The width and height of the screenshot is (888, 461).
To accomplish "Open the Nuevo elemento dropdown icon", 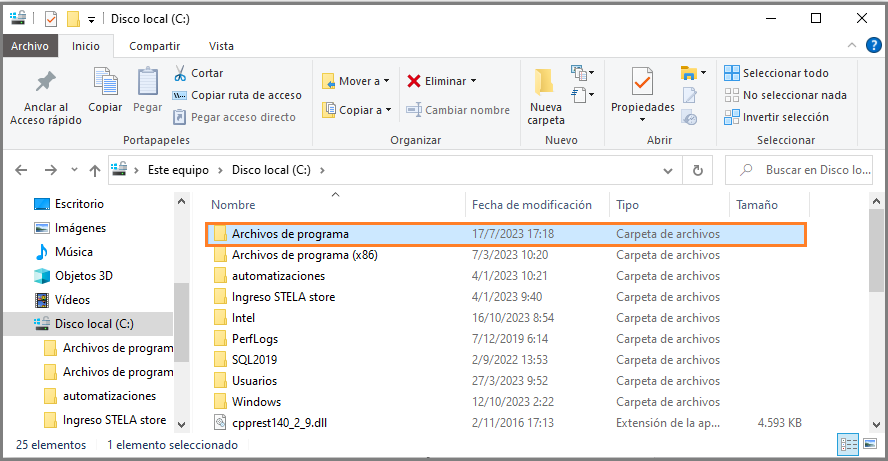I will click(582, 72).
